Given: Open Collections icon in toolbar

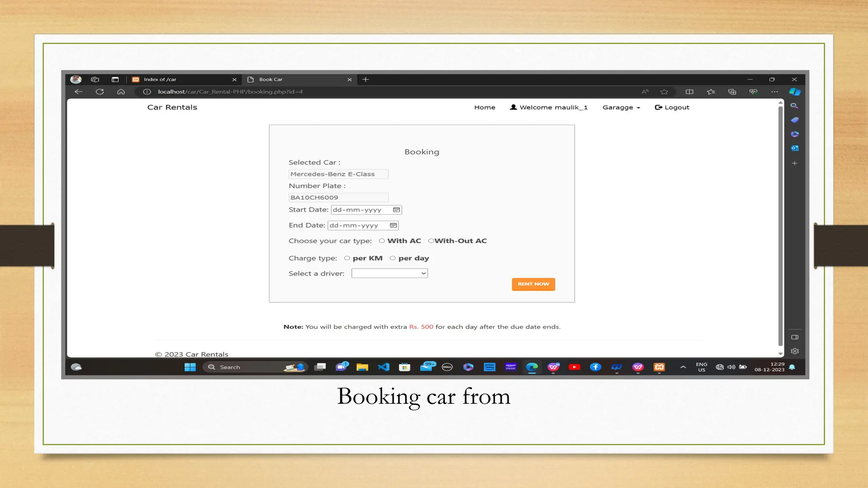Looking at the screenshot, I should pyautogui.click(x=732, y=91).
